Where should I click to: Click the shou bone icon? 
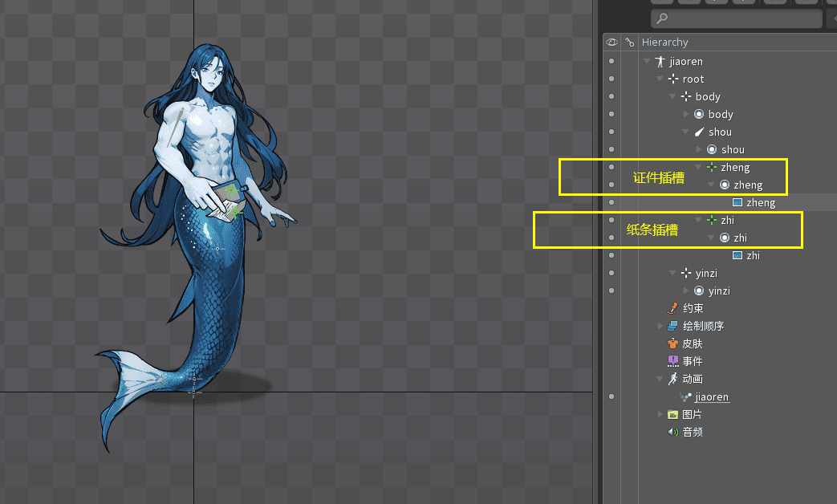click(698, 132)
